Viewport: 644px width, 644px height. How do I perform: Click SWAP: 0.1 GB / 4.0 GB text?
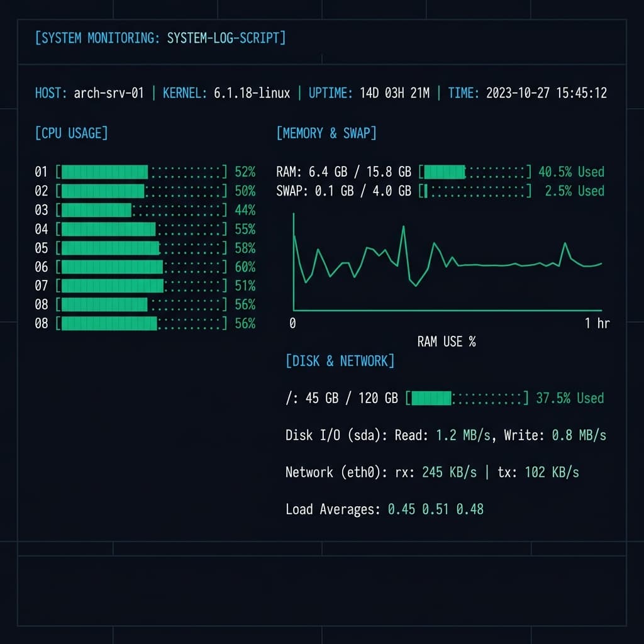point(344,191)
